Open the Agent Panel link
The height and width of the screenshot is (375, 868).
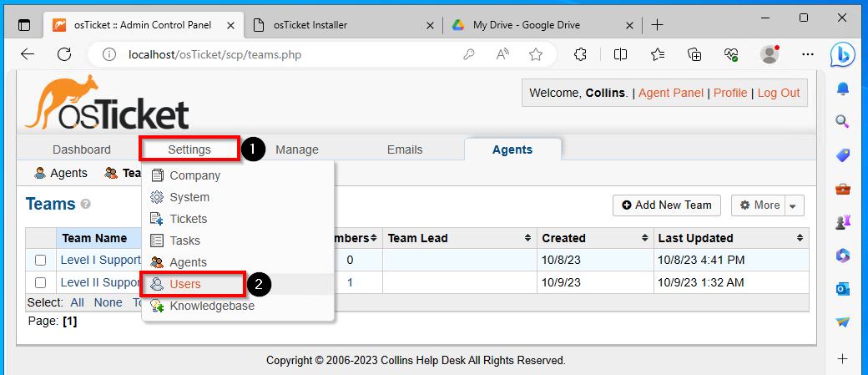pos(671,93)
